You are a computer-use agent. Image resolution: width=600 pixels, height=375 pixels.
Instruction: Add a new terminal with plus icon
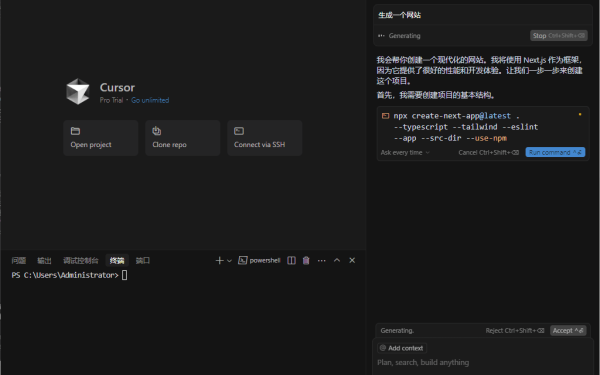(219, 261)
